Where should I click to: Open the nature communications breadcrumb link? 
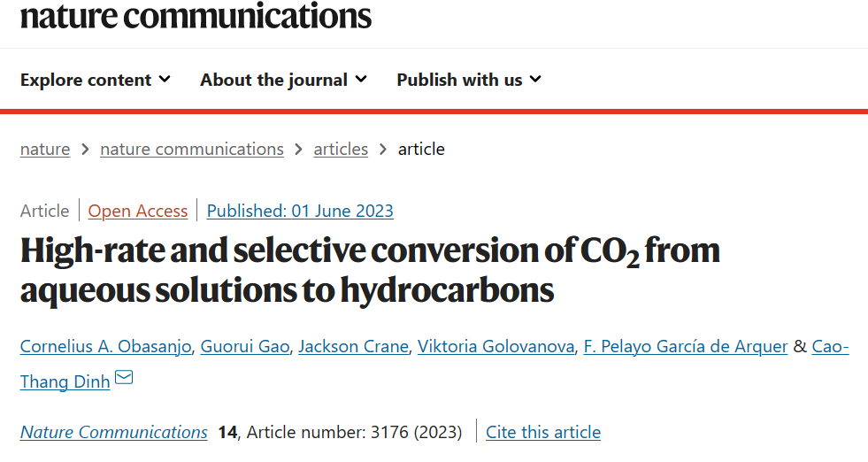coord(192,149)
